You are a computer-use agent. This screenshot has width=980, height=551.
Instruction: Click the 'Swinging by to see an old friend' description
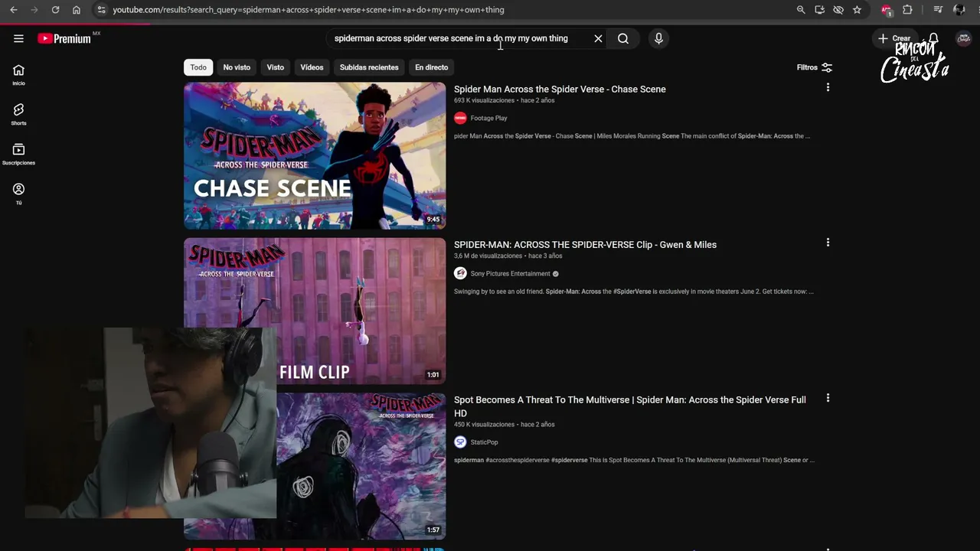634,292
